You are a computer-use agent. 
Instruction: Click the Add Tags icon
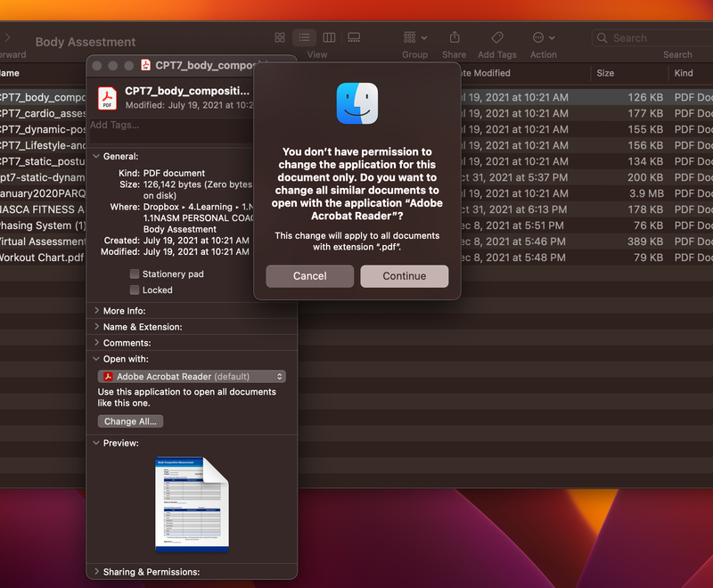(496, 37)
